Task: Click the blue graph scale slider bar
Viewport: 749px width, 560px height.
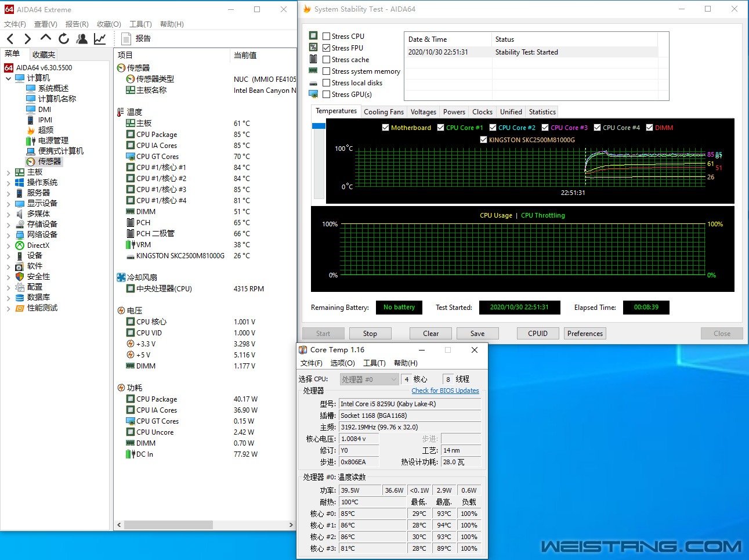Action: (x=319, y=126)
